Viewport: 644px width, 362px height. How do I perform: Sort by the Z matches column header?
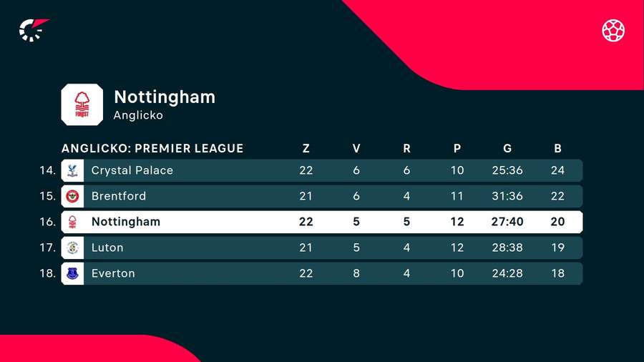point(306,149)
